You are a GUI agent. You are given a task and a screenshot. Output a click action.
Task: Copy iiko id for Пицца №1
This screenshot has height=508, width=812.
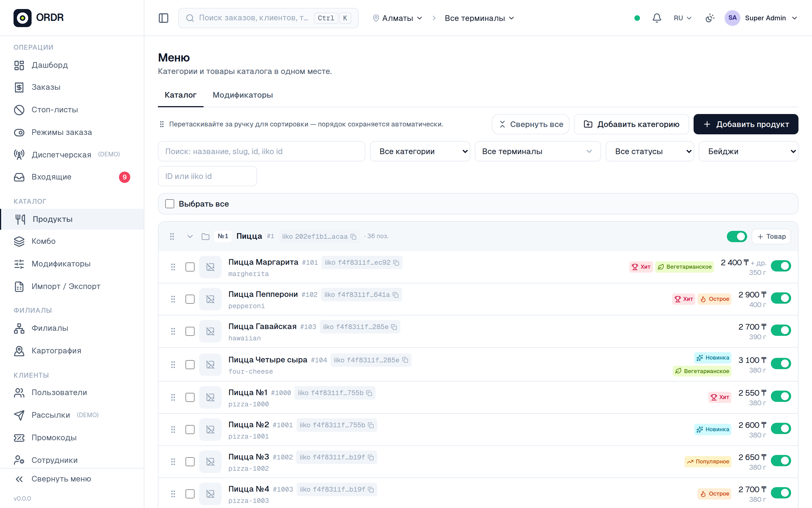pos(369,393)
